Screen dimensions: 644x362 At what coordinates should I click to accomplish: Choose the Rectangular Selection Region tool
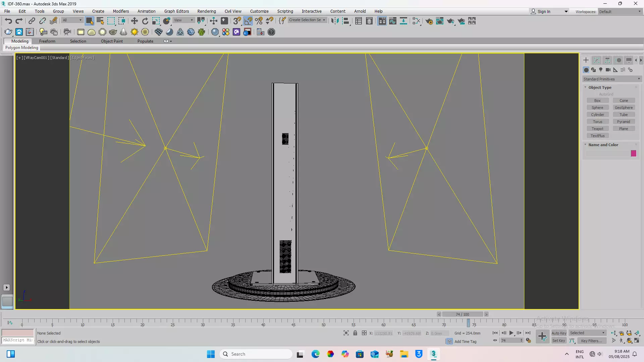point(111,21)
